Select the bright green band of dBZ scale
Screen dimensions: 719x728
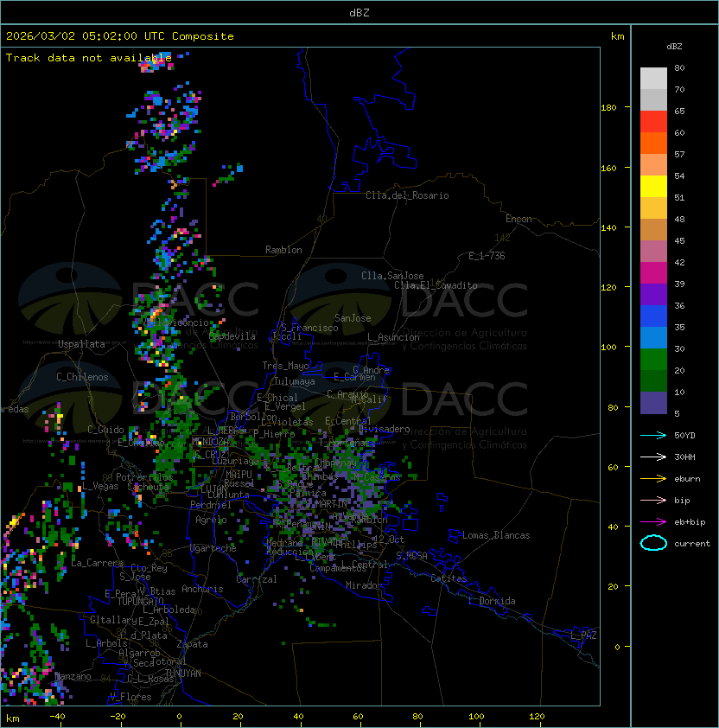[653, 360]
